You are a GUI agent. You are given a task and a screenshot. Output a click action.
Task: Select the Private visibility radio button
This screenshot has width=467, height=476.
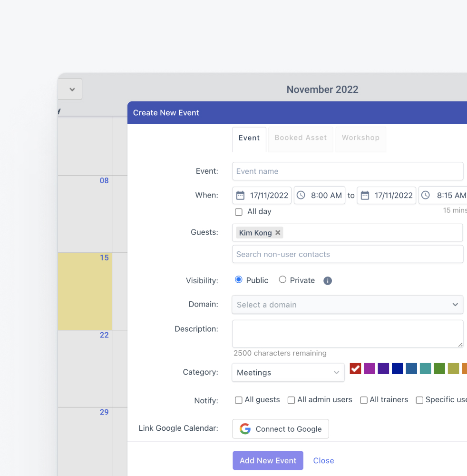click(x=282, y=280)
